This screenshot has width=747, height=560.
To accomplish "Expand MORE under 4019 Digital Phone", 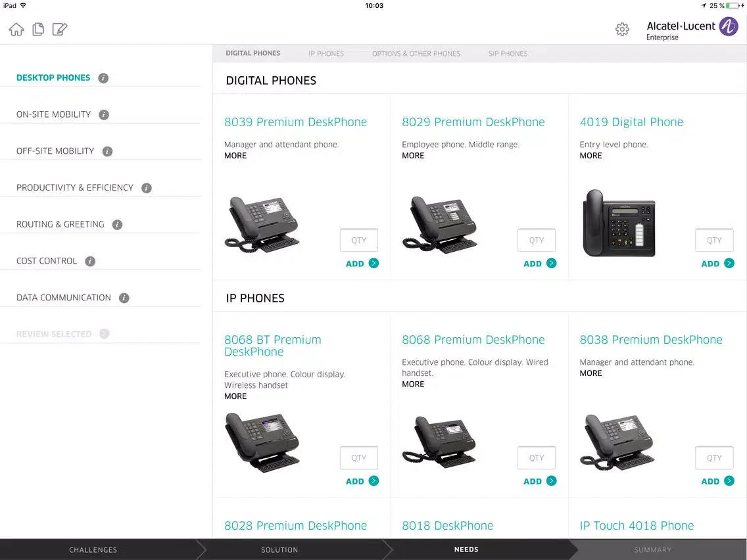I will tap(590, 156).
